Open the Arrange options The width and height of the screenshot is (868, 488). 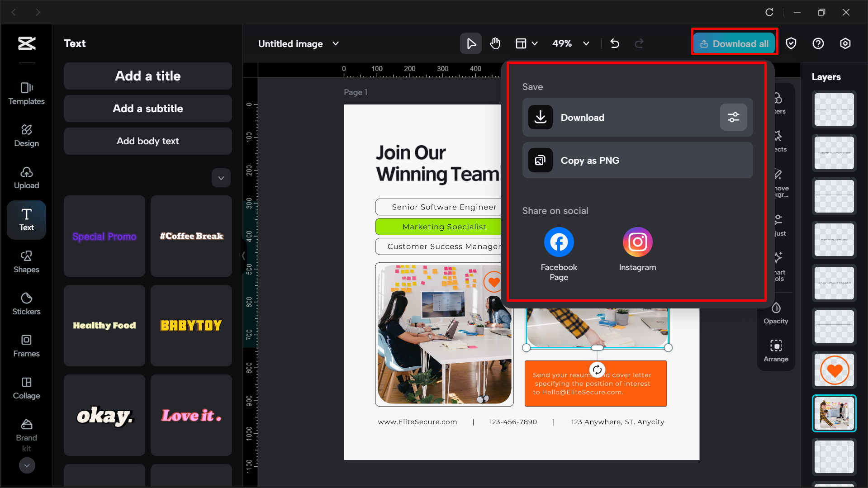(x=776, y=350)
